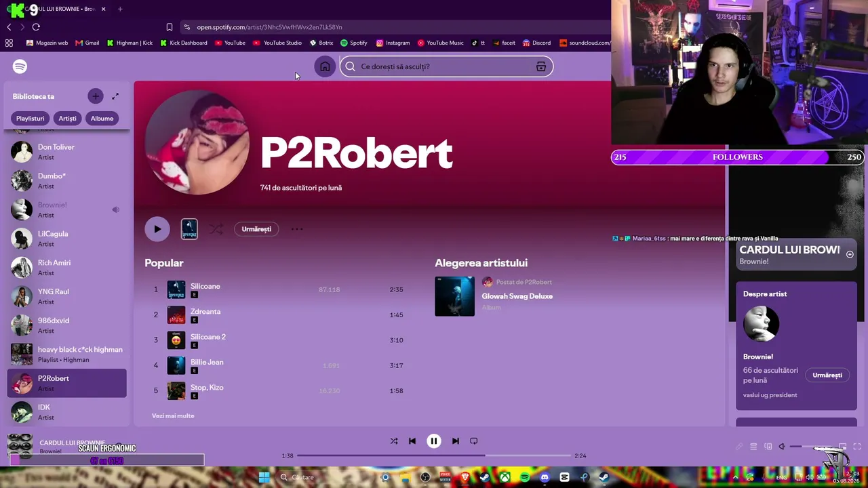
Task: Open a new browser tab
Action: click(x=120, y=9)
